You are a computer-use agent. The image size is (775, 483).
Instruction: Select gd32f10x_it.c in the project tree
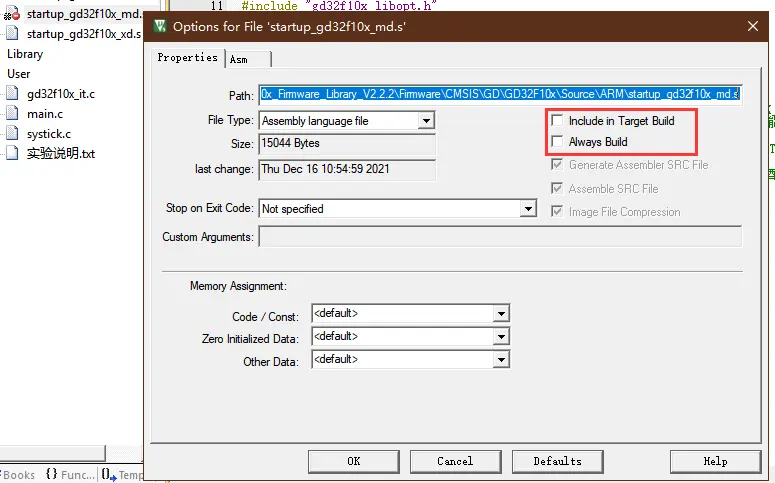coord(61,93)
